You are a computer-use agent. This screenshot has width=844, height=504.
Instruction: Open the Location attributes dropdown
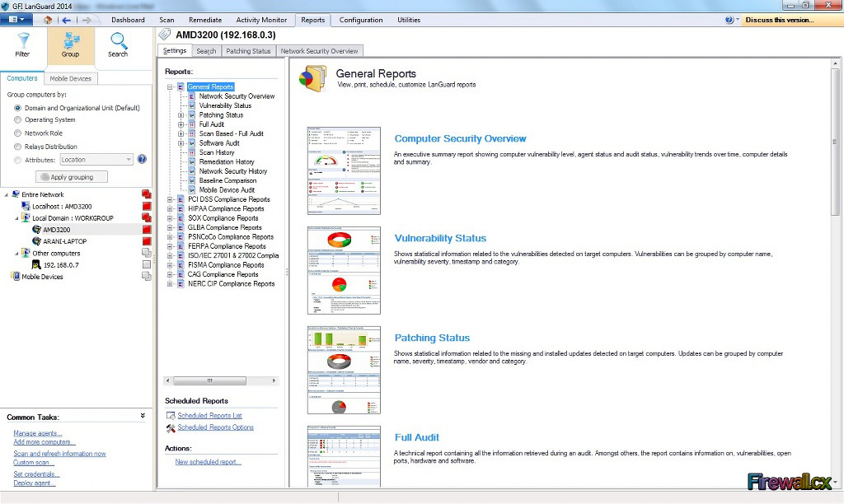point(96,159)
